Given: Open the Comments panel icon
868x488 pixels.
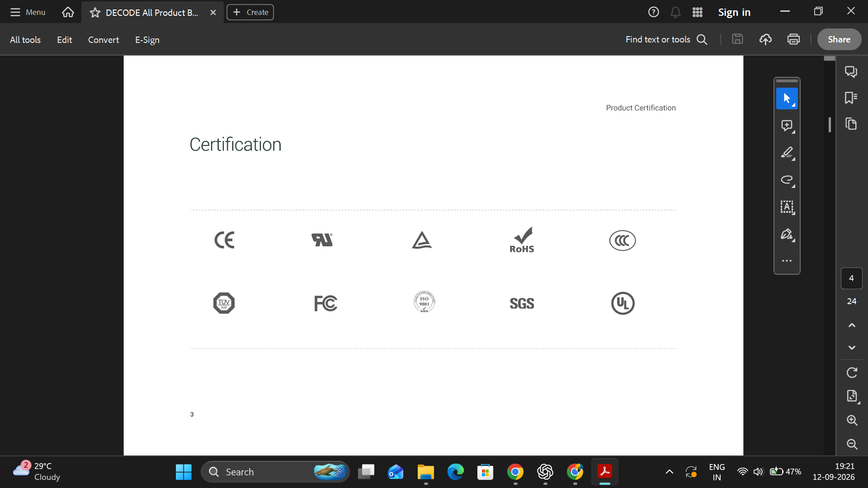Looking at the screenshot, I should tap(851, 71).
